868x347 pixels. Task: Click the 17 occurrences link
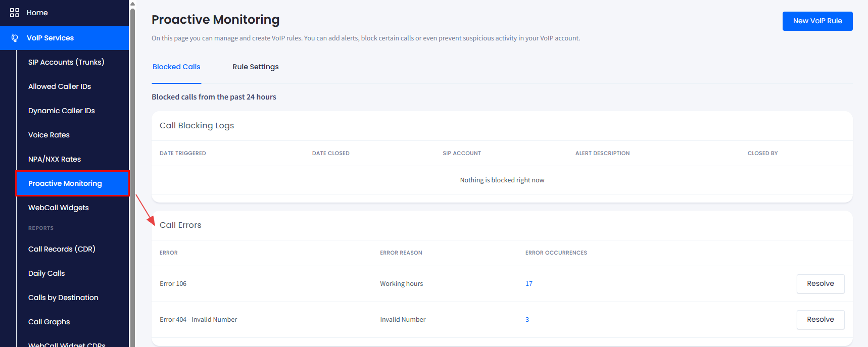[x=529, y=284]
